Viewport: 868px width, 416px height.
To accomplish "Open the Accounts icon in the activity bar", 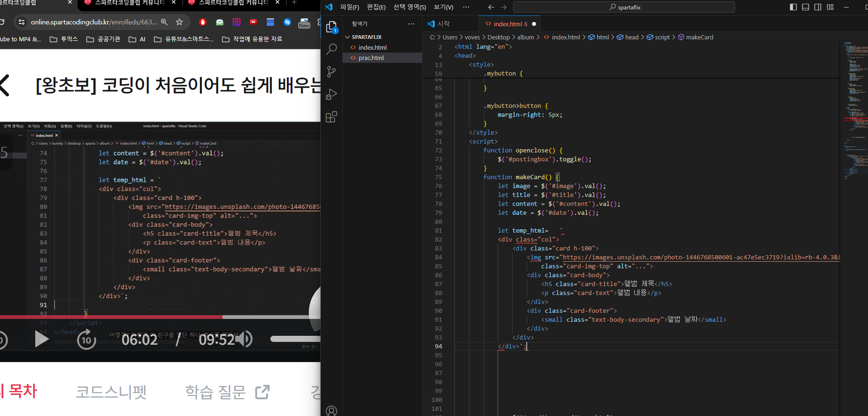I will 331,411.
